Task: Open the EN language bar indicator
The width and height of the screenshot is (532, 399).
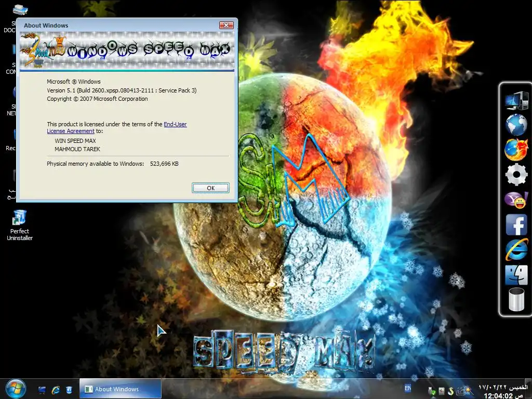Action: click(408, 388)
